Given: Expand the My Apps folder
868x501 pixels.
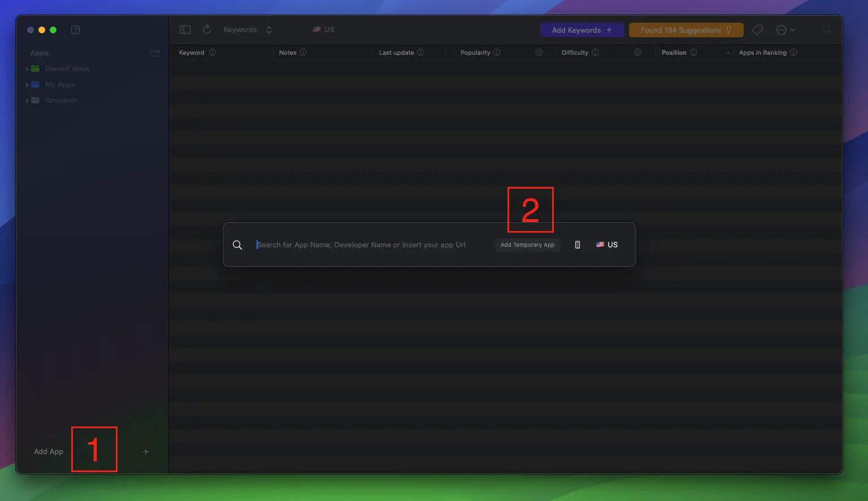Looking at the screenshot, I should (27, 85).
